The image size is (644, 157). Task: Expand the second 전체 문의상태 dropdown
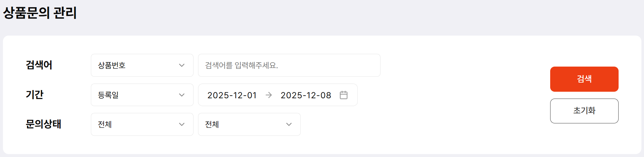coord(249,124)
